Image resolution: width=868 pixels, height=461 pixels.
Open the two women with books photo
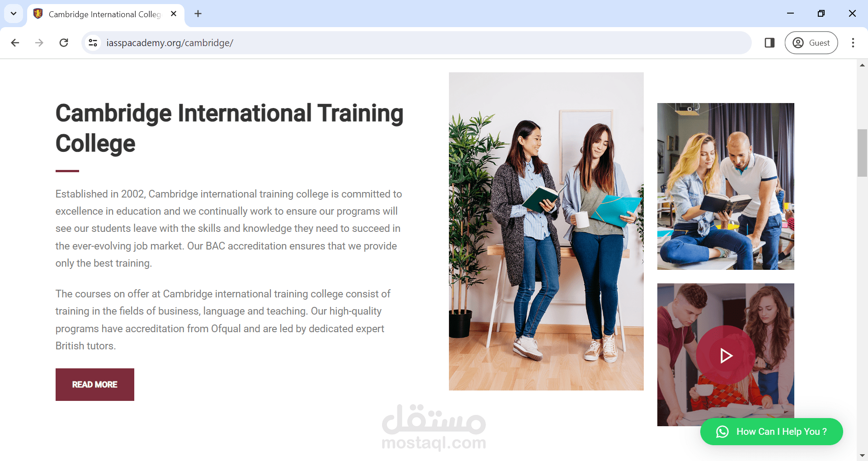(546, 231)
